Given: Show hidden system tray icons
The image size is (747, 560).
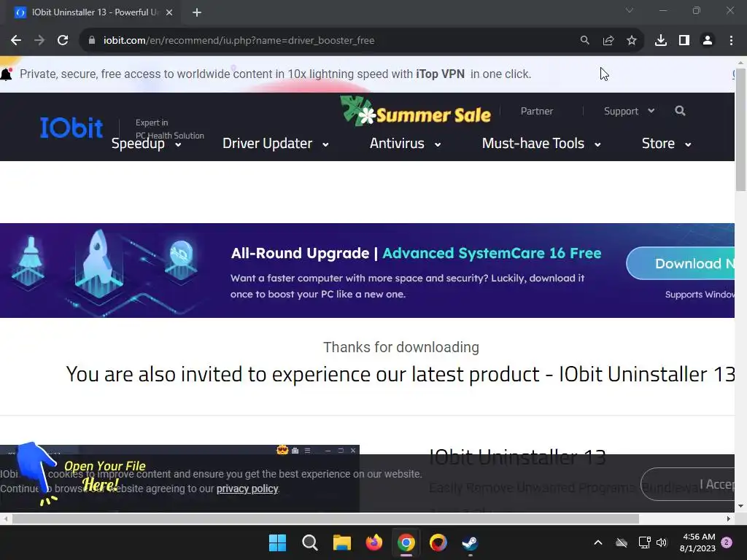Looking at the screenshot, I should [598, 542].
